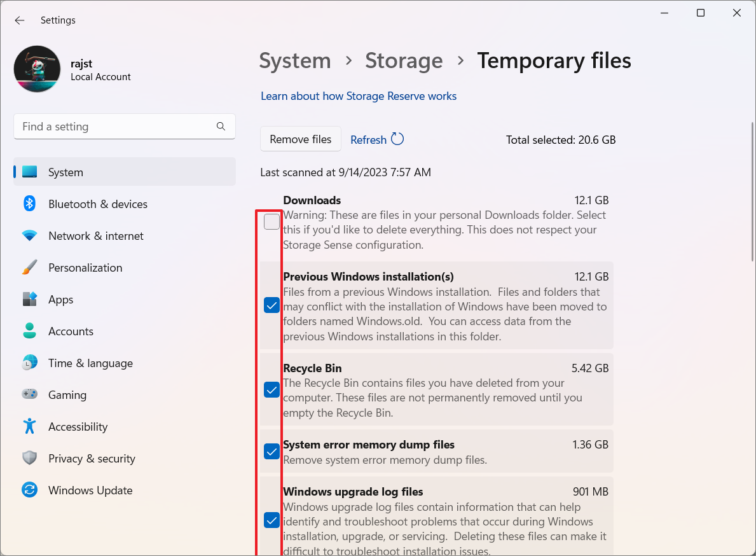Screen dimensions: 756x556
Task: Uncheck the Recycle Bin checkbox
Action: pos(271,390)
